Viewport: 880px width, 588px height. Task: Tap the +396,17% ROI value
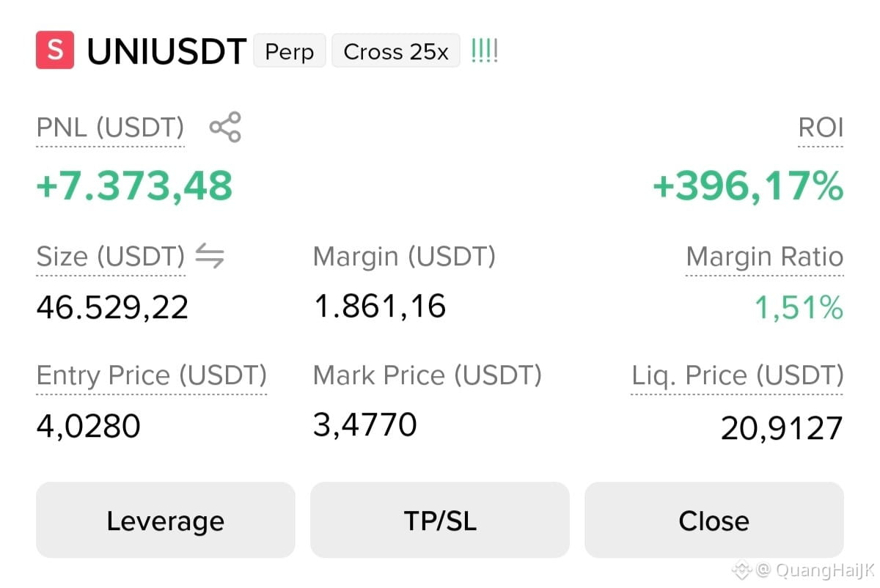pos(748,185)
